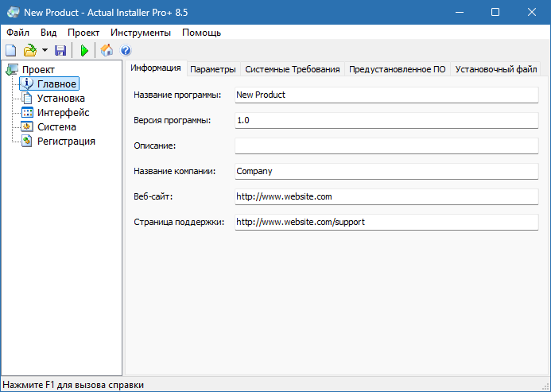Viewport: 551px width, 392px height.
Task: Open the Файл menu
Action: [x=18, y=33]
